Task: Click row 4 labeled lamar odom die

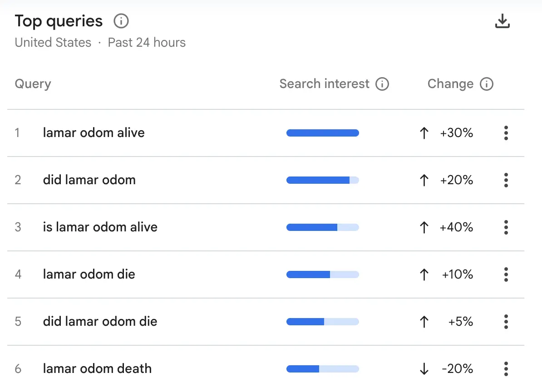Action: (89, 274)
